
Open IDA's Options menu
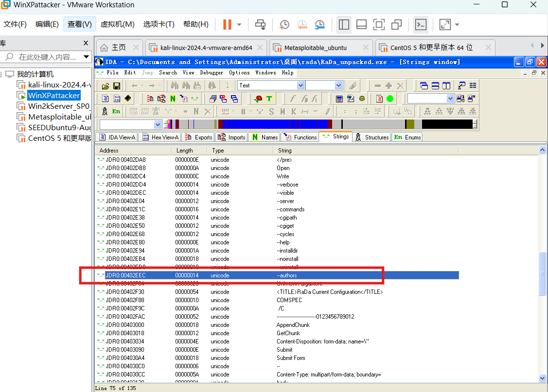click(x=239, y=72)
